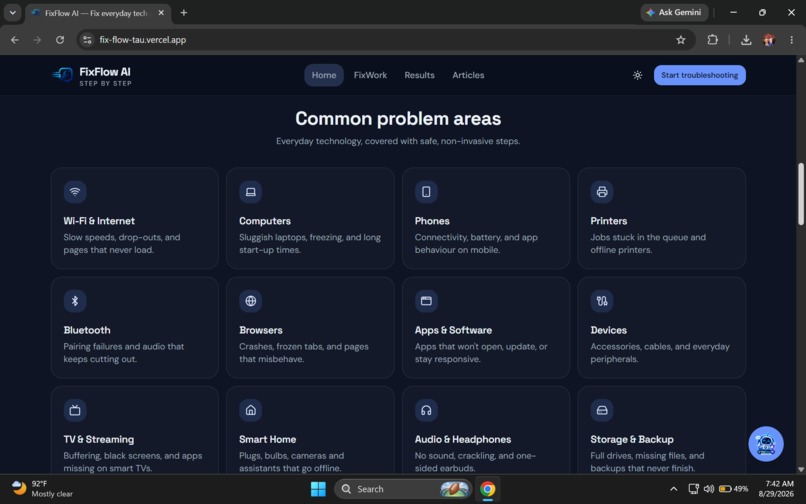Viewport: 806px width, 504px height.
Task: Open the Bluetooth card title
Action: 87,330
